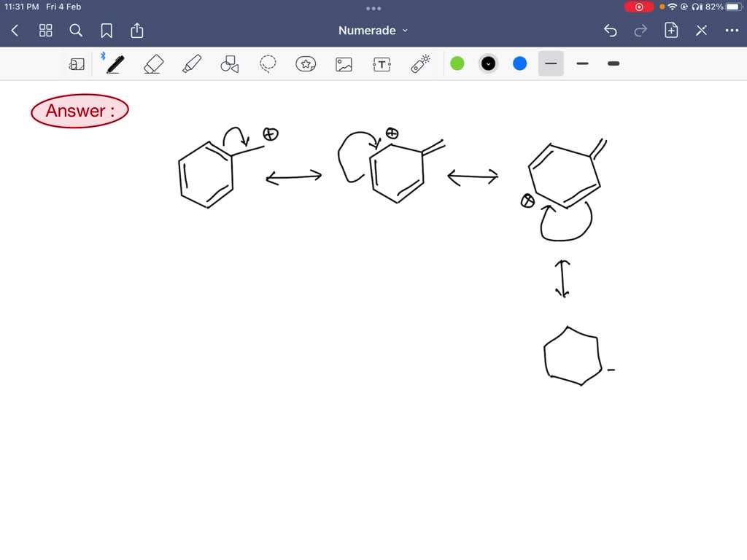Add a text box

tap(381, 63)
